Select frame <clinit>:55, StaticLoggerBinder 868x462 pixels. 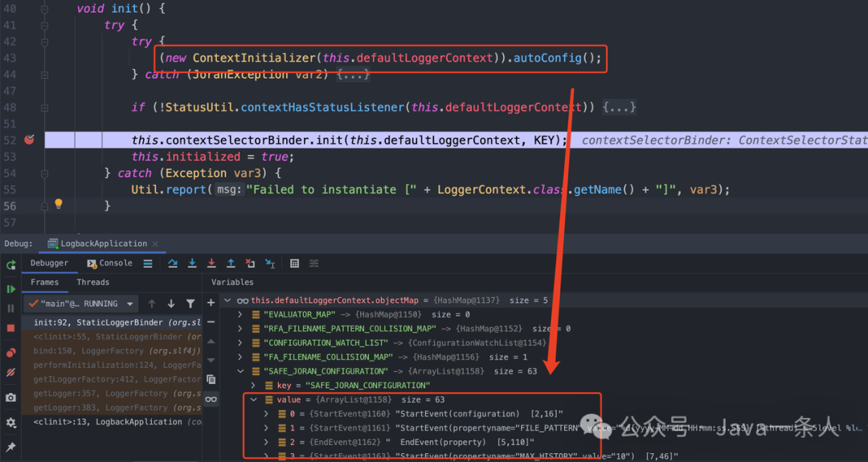[112, 337]
